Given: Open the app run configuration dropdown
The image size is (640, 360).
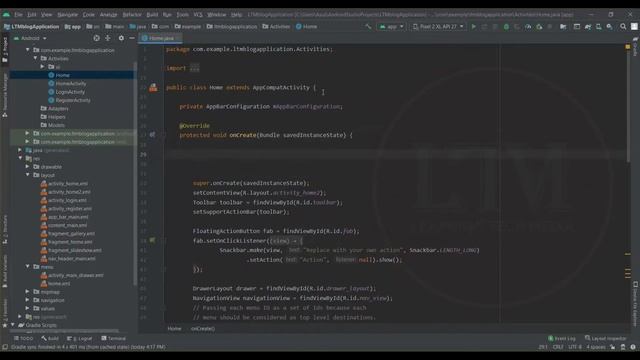Looking at the screenshot, I should [x=391, y=27].
